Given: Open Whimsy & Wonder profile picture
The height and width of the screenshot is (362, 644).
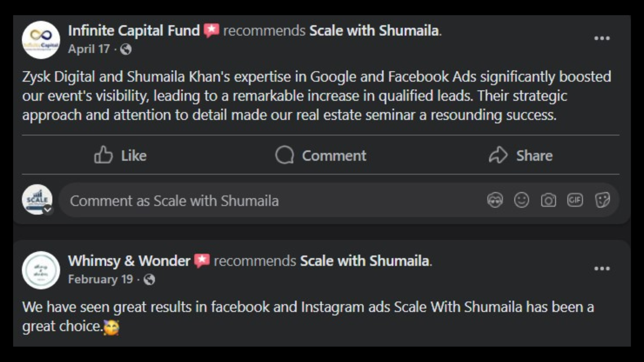Looking at the screenshot, I should tap(41, 270).
